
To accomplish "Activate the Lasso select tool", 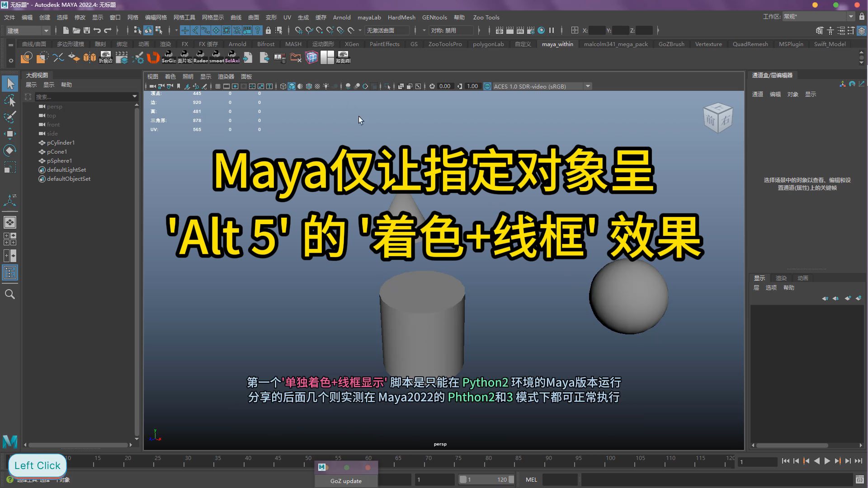I will tap(10, 100).
